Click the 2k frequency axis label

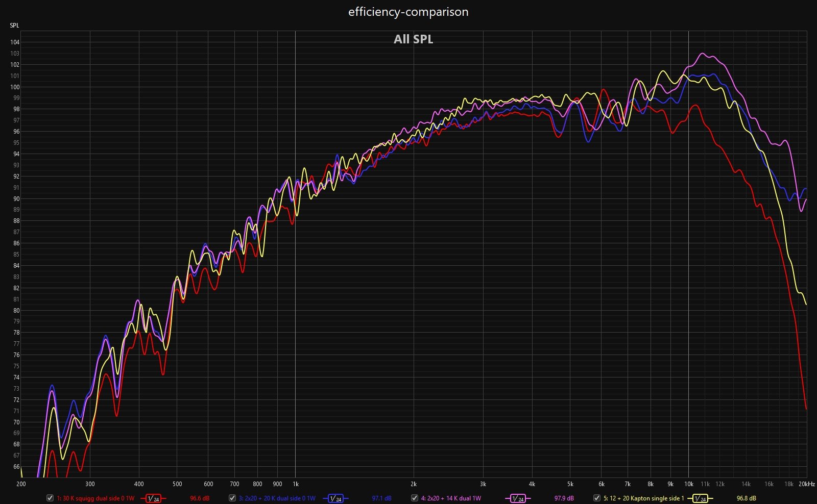(414, 484)
